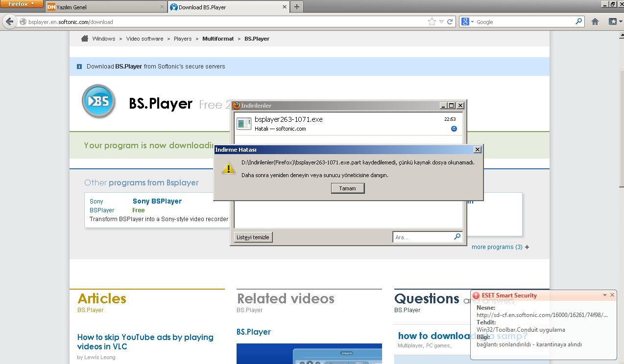Open the Firefox home page icon

(595, 22)
